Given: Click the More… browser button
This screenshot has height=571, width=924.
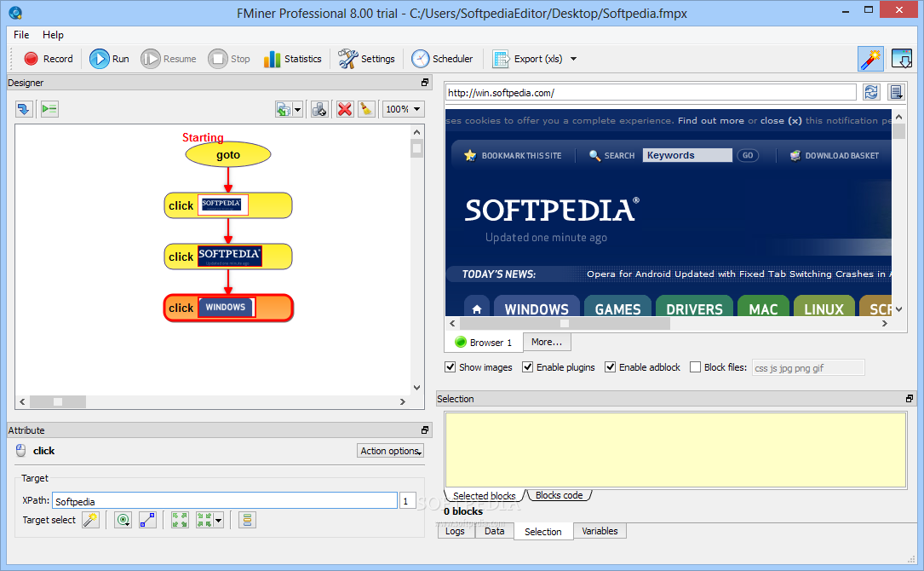Looking at the screenshot, I should pyautogui.click(x=546, y=342).
